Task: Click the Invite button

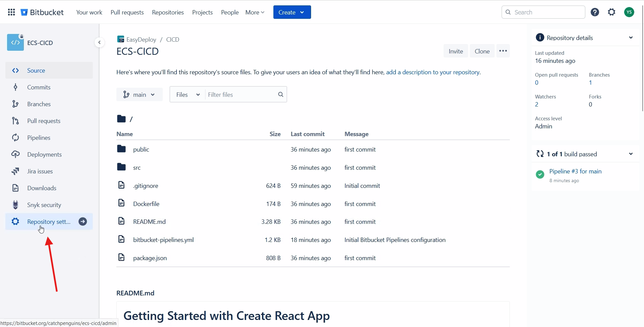Action: click(x=456, y=51)
